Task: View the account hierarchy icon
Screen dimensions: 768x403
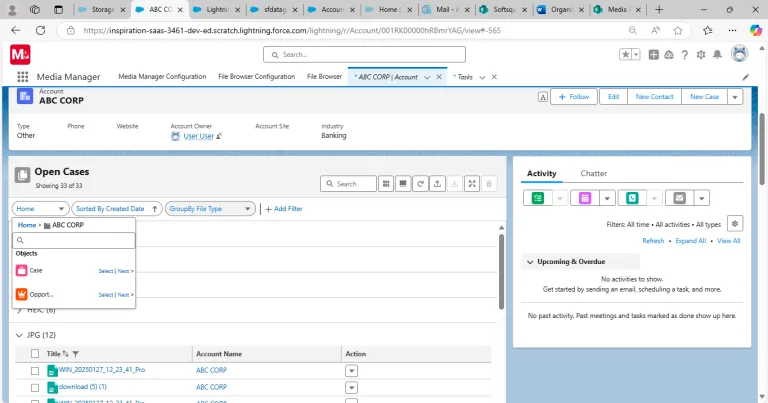Action: click(x=543, y=97)
